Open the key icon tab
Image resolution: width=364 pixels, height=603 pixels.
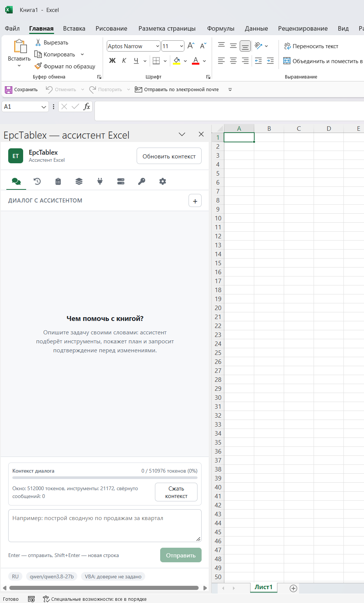tap(142, 182)
